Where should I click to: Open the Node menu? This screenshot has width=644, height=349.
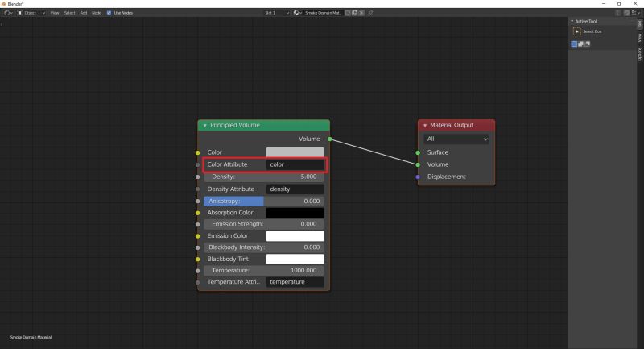pos(96,13)
